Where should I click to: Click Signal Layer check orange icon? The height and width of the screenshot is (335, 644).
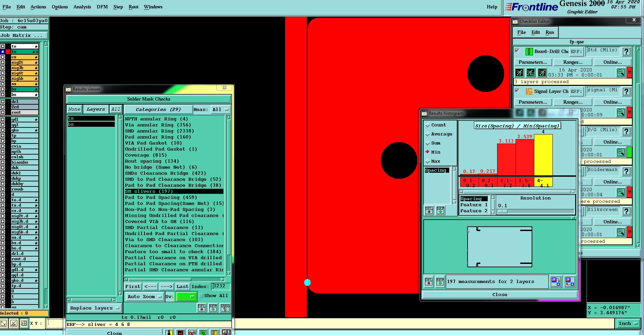pos(529,92)
